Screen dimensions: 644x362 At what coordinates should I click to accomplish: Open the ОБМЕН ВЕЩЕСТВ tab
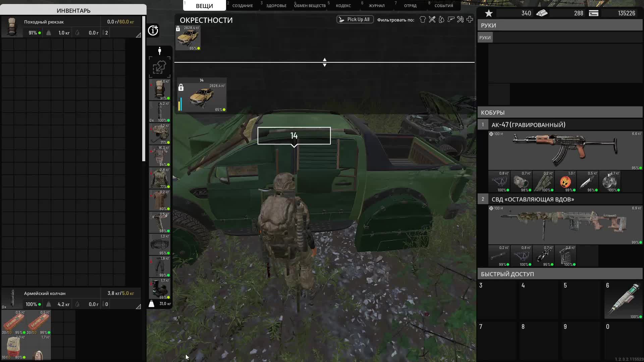coord(310,6)
